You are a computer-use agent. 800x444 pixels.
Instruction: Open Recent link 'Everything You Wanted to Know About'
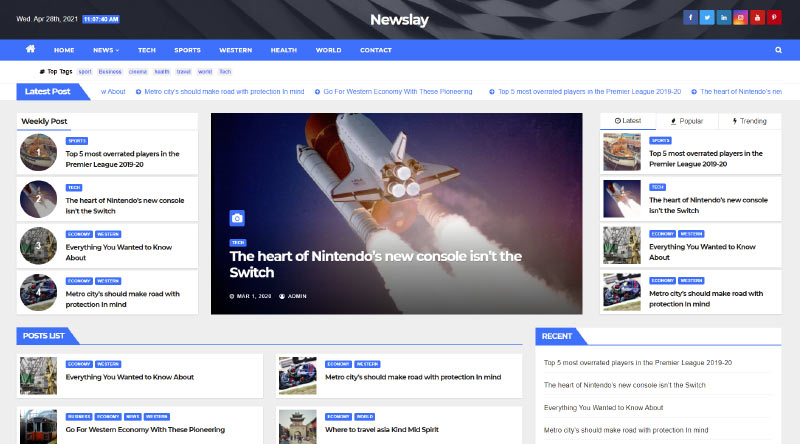[x=604, y=408]
